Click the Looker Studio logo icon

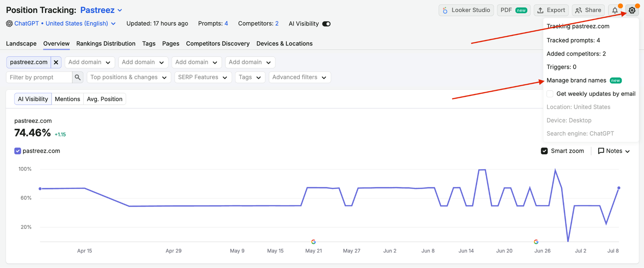(445, 10)
